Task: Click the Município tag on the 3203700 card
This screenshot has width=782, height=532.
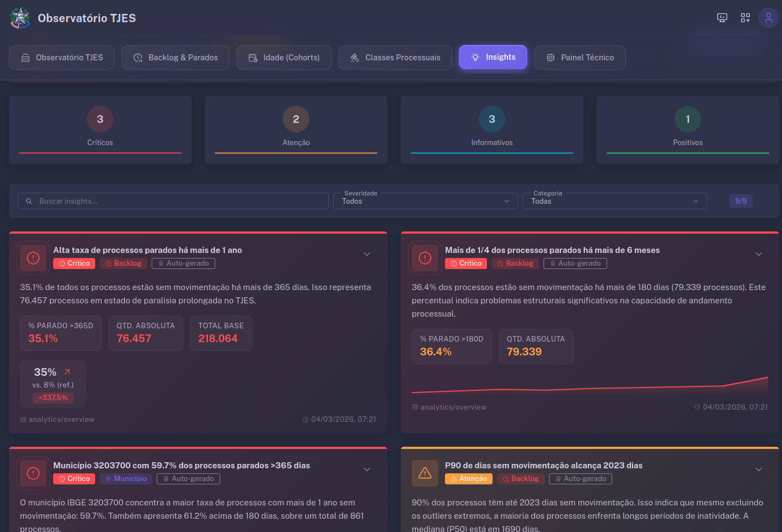Action: [126, 478]
